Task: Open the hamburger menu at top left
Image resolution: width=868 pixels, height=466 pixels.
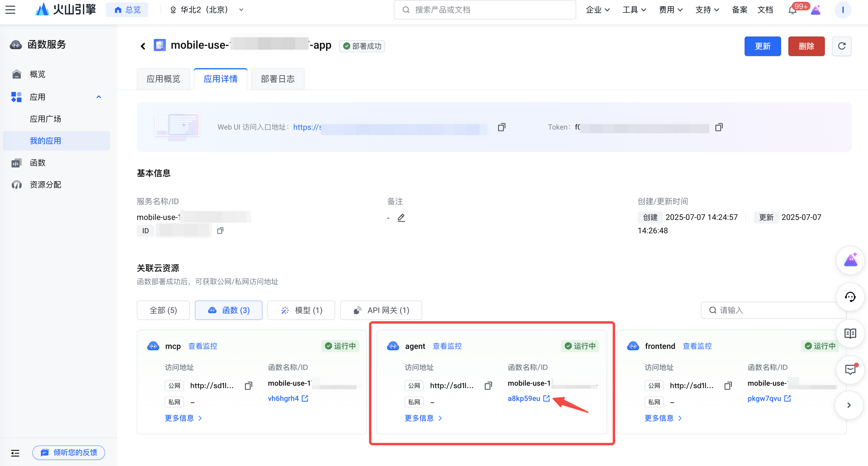Action: tap(10, 10)
